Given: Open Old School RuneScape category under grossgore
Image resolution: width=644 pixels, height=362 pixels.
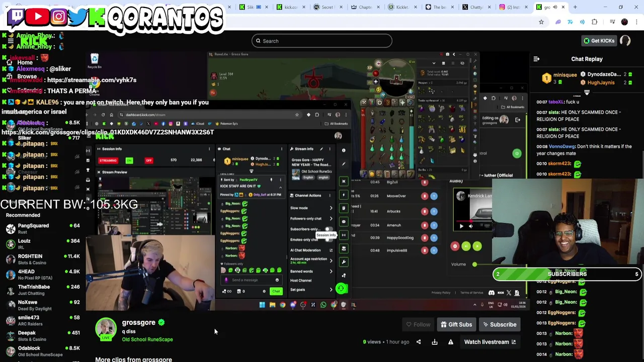Looking at the screenshot, I should (x=147, y=339).
